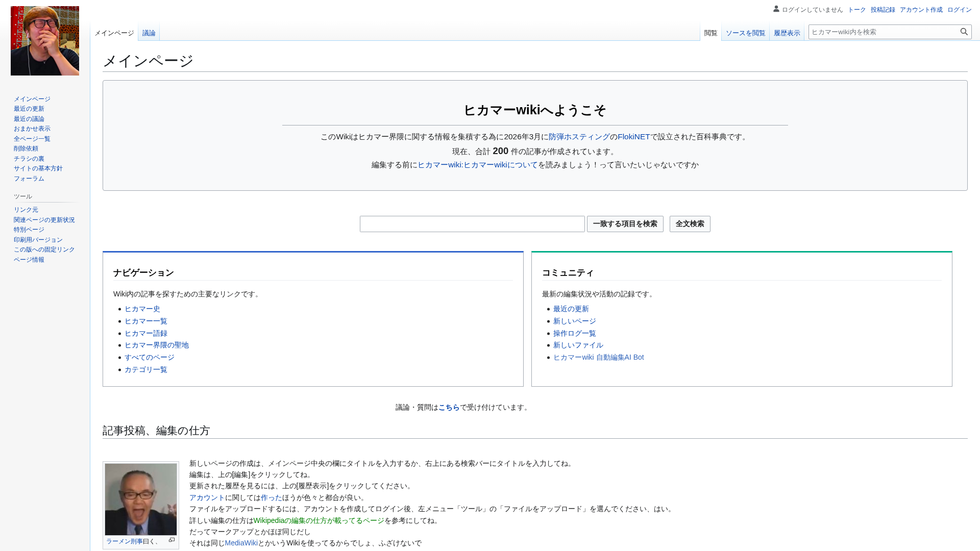This screenshot has height=551, width=980.
Task: Open the 閲覧 tab
Action: coord(710,33)
